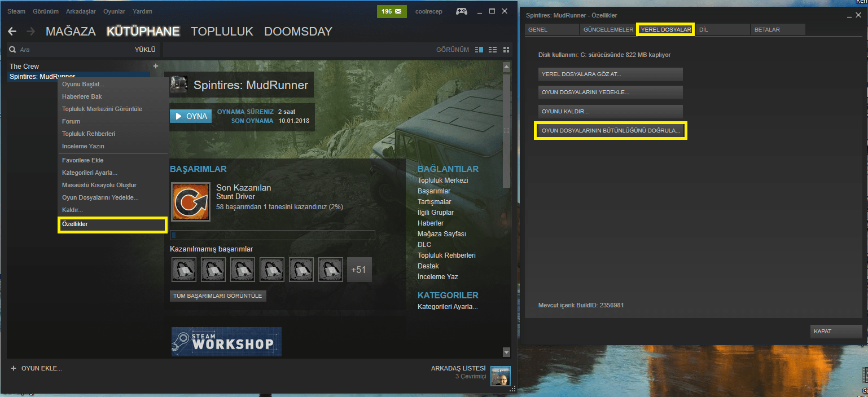Open the Steam menu
Viewport: 868px width, 397px height.
16,11
